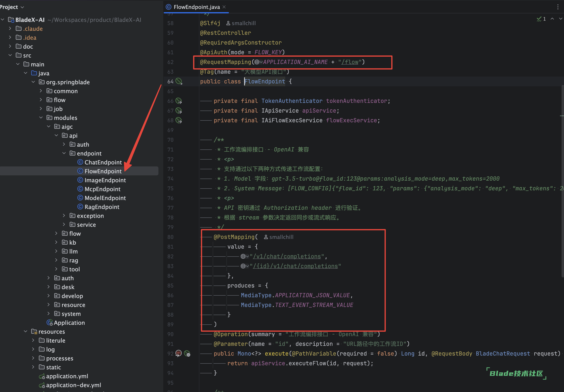The height and width of the screenshot is (392, 564).
Task: Collapse the modules package
Action: pos(41,118)
